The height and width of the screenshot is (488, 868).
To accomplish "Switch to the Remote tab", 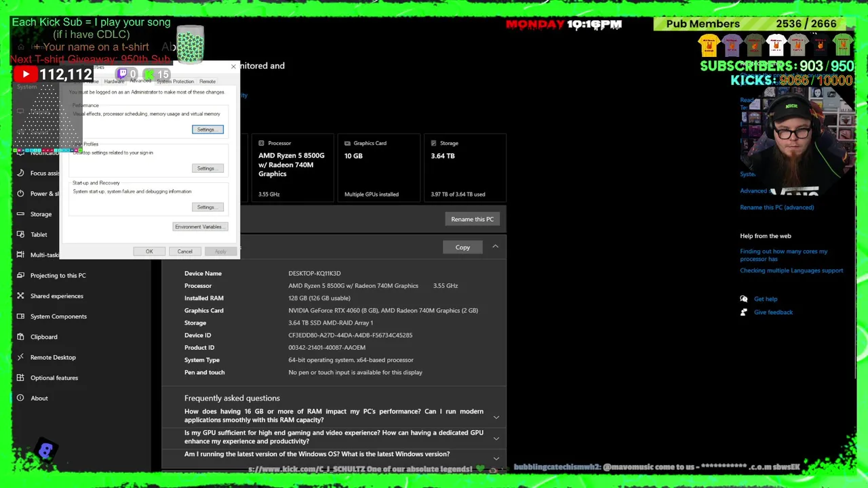I will pos(208,81).
